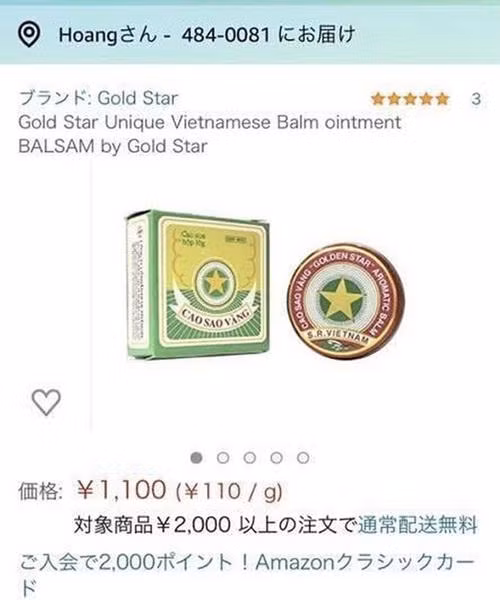Image resolution: width=500 pixels, height=600 pixels.
Task: Tap the green Cao Sao Vang box image
Action: pos(197,284)
